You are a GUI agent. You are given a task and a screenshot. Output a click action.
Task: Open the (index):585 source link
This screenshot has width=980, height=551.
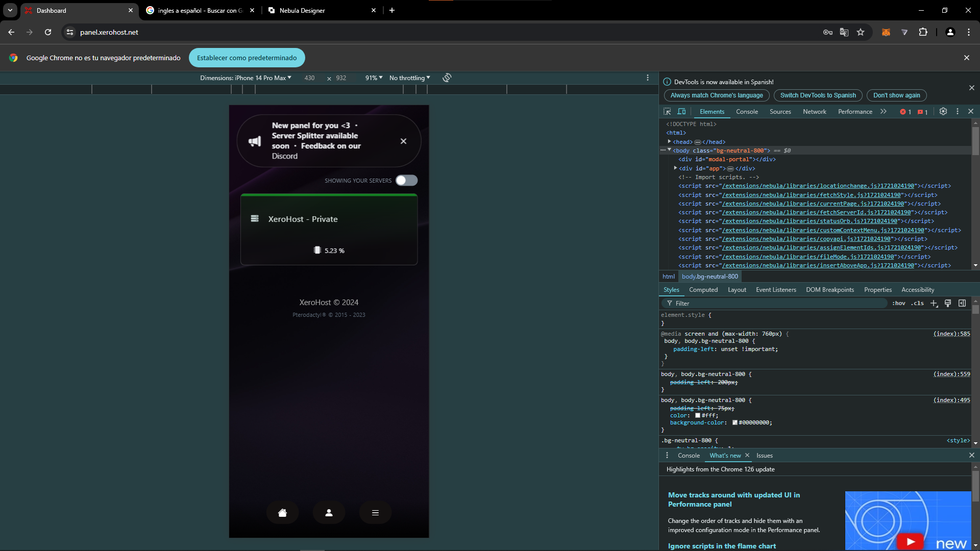coord(951,334)
